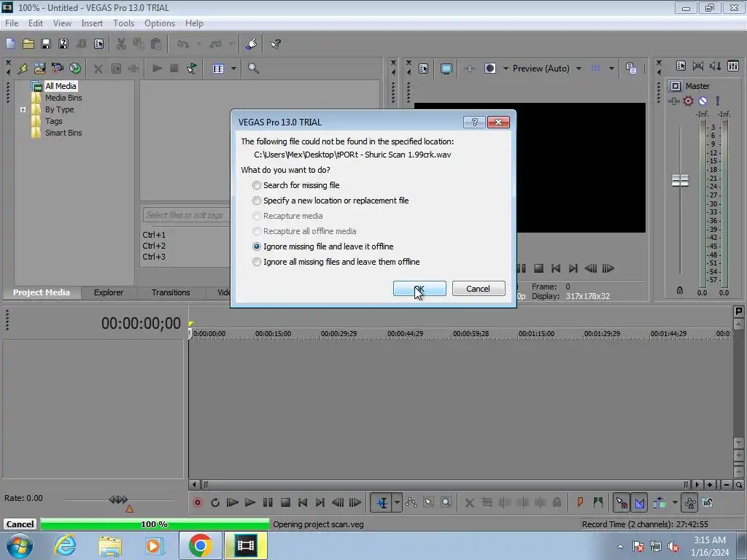The image size is (747, 560).
Task: Save the project with the floppy disk icon
Action: pos(46,44)
